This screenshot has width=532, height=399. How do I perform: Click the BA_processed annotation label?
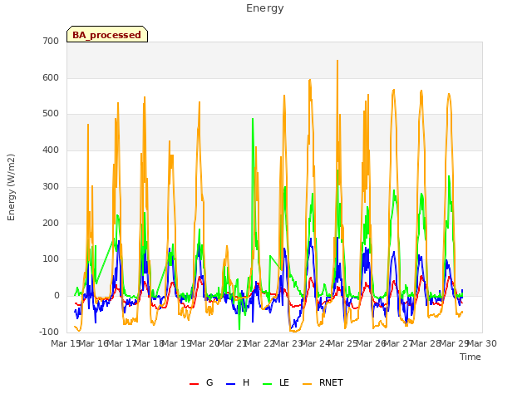coord(107,35)
